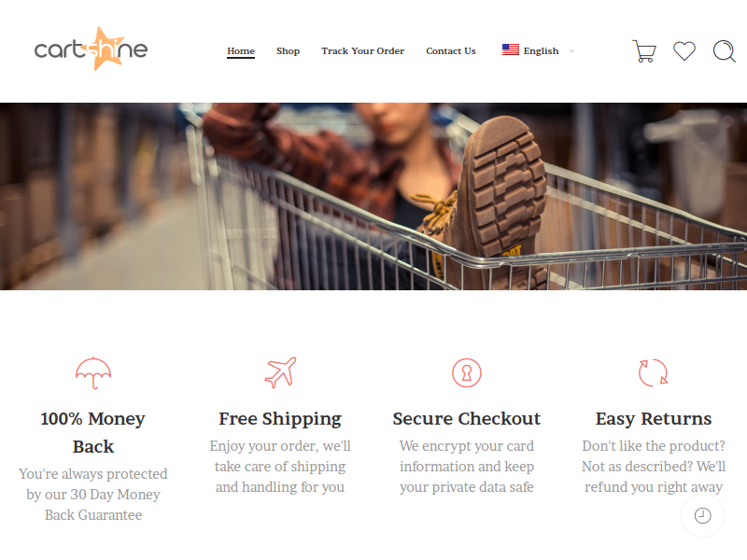Open the Contact Us page
Viewport: 747px width, 560px height.
[x=451, y=51]
